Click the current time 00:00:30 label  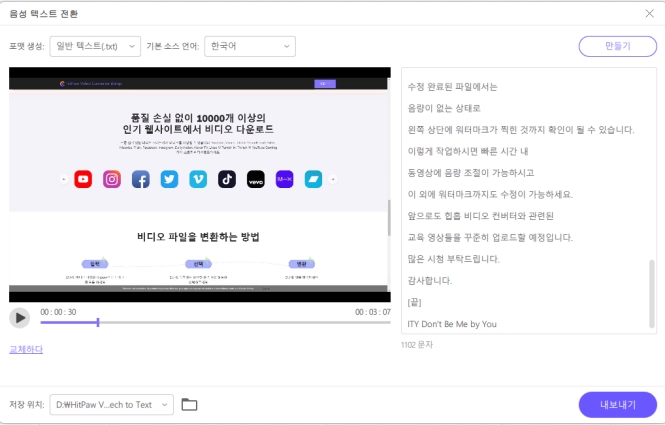tap(58, 312)
